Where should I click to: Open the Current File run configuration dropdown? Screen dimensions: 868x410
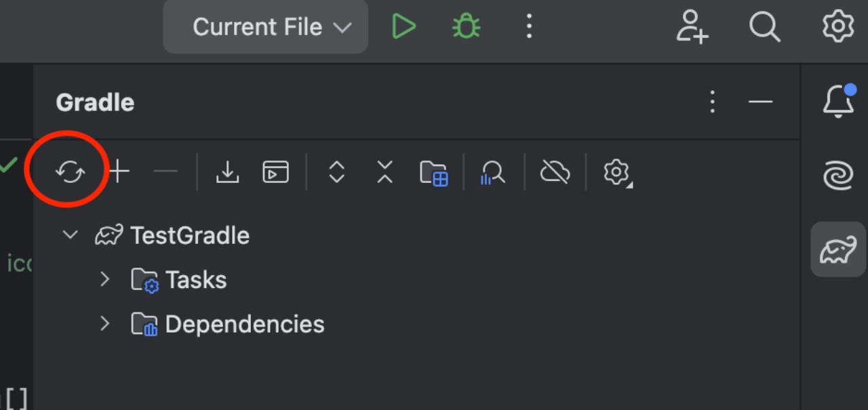(264, 26)
